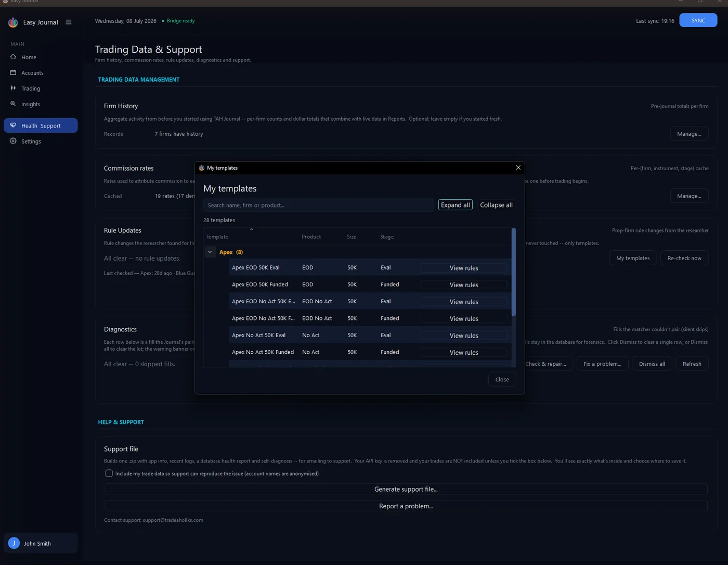Click the SYNC button
This screenshot has height=565, width=728.
[x=698, y=20]
